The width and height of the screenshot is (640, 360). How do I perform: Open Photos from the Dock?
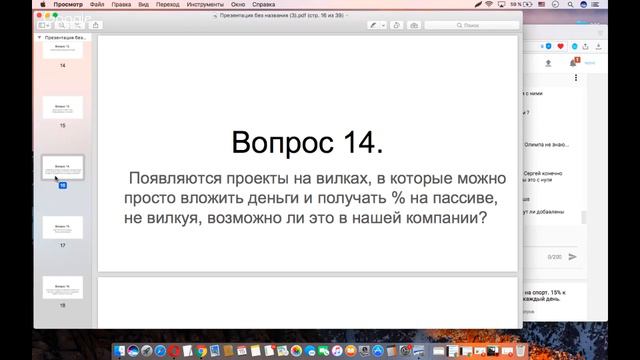(296, 351)
